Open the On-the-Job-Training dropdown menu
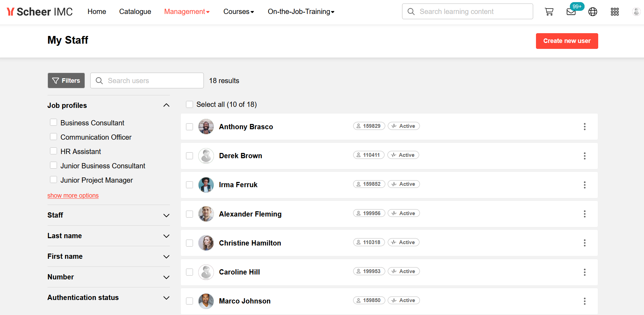The image size is (644, 315). click(x=301, y=12)
